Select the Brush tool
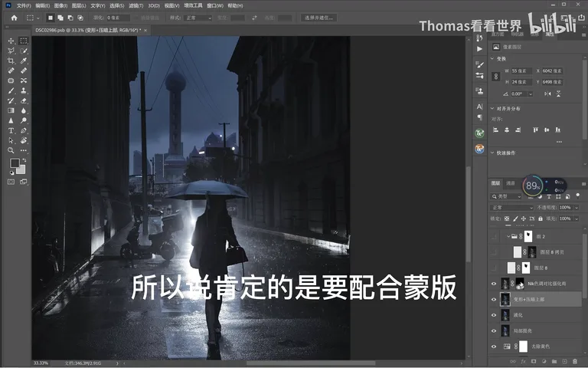The width and height of the screenshot is (588, 368). pos(11,90)
